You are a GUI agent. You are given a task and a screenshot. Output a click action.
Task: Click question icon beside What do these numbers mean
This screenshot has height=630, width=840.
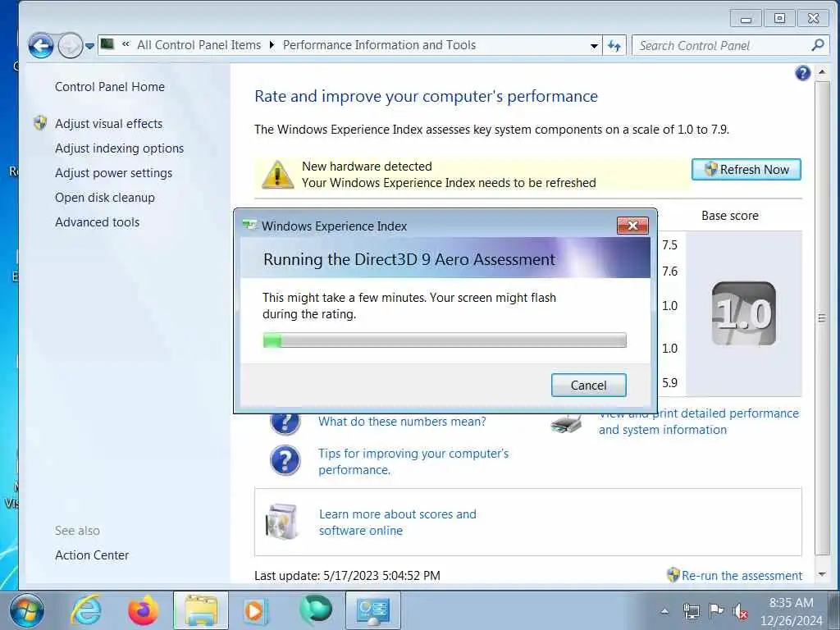(285, 423)
